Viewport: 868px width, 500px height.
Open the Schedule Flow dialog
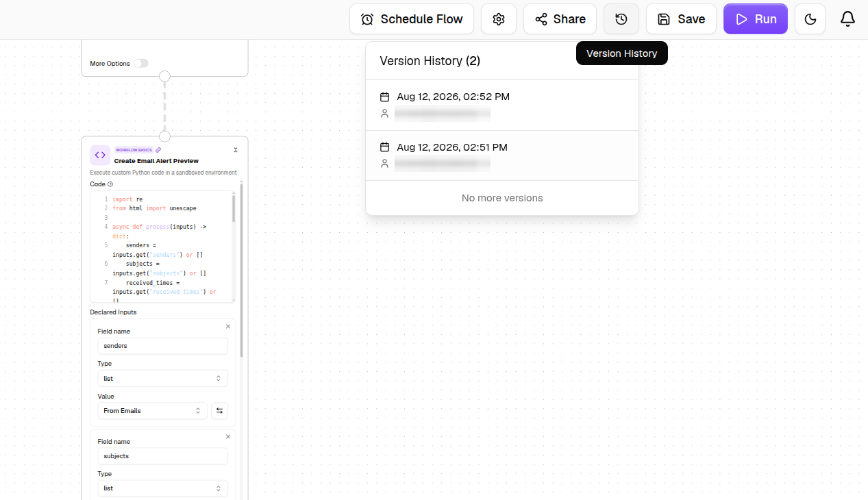pyautogui.click(x=412, y=19)
